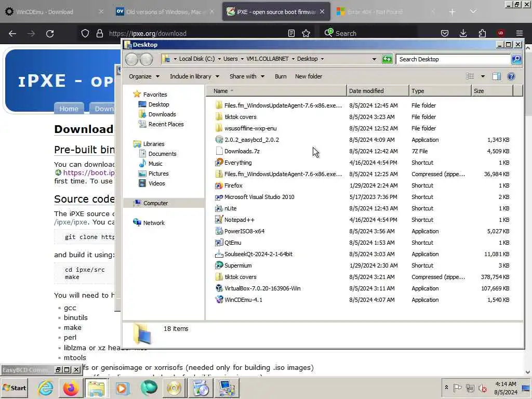532x399 pixels.
Task: Click the Supermium taskbar icon
Action: [x=149, y=388]
